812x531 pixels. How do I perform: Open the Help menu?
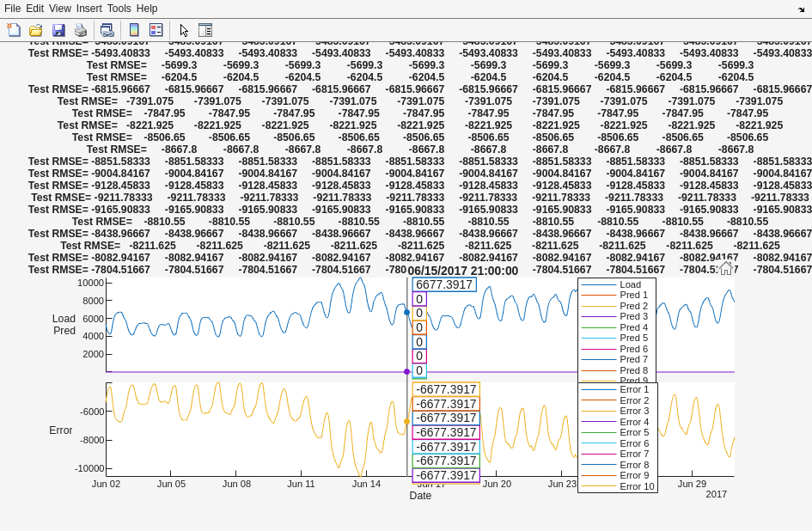pos(147,9)
